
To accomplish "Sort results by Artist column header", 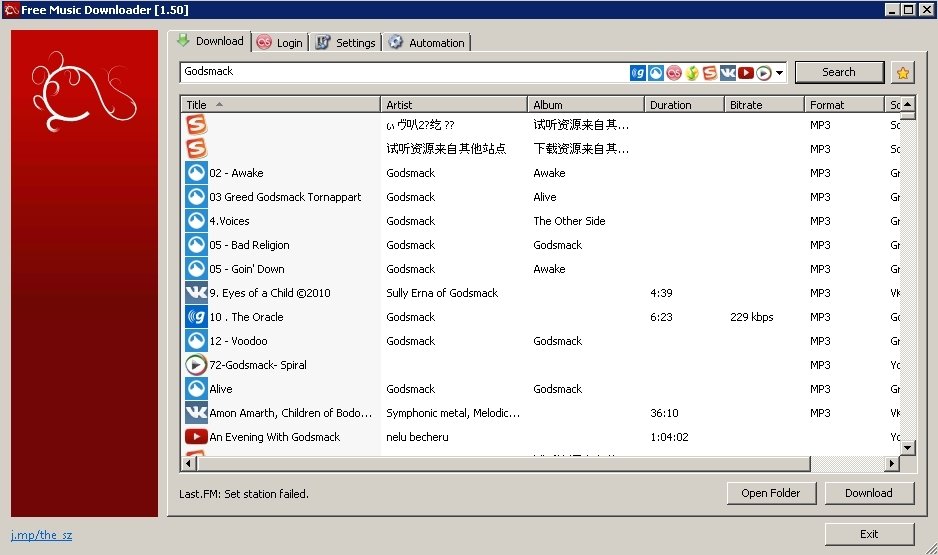I will 453,105.
